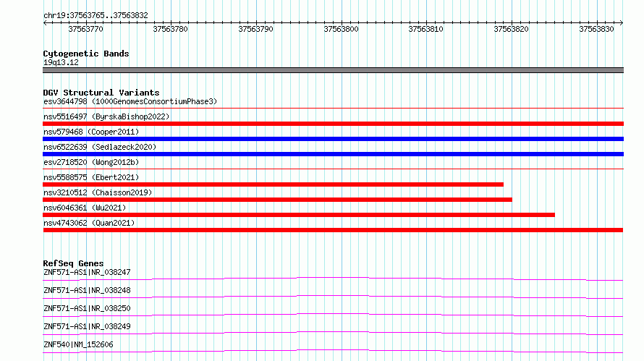Open nsv6046361 (Wu2021) variant label
Screen dimensions: 644x361
pyautogui.click(x=85, y=208)
